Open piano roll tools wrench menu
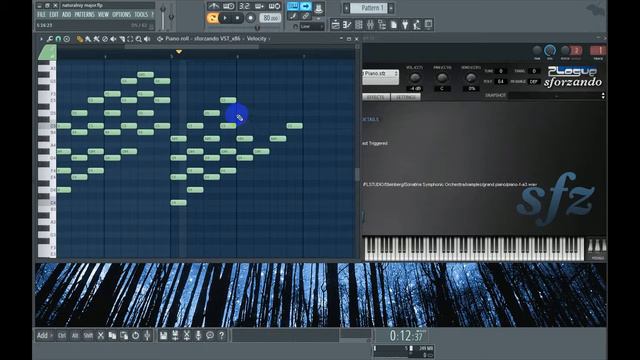This screenshot has height=360, width=640. [49, 39]
